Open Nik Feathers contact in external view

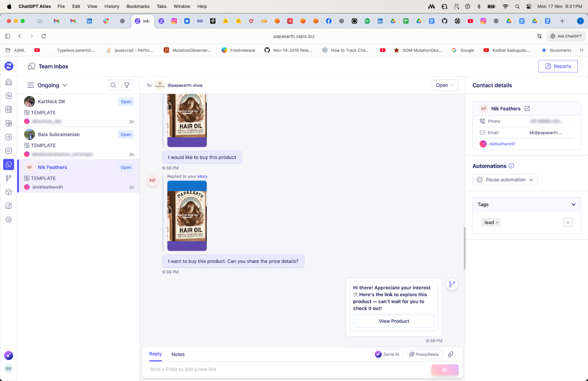coord(527,109)
